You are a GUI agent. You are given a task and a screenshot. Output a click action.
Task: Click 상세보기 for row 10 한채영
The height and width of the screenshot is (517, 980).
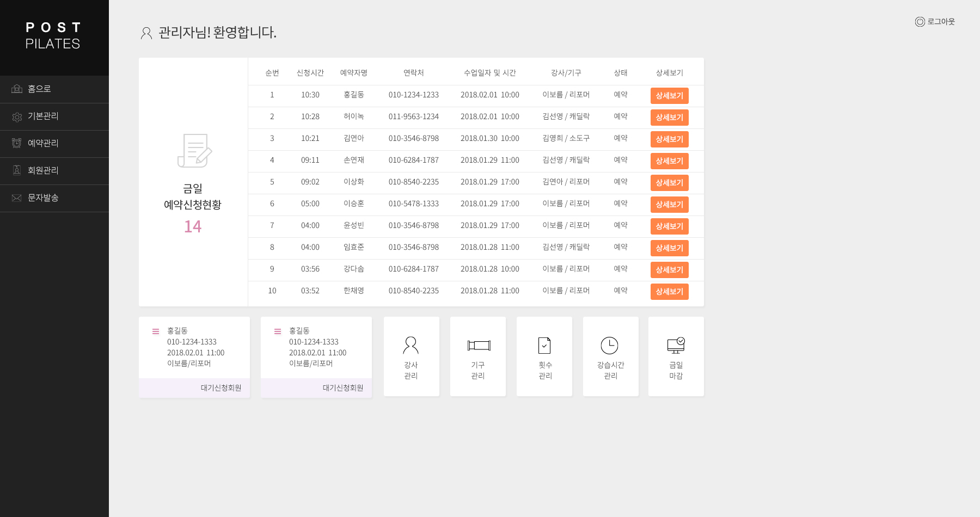pyautogui.click(x=669, y=292)
